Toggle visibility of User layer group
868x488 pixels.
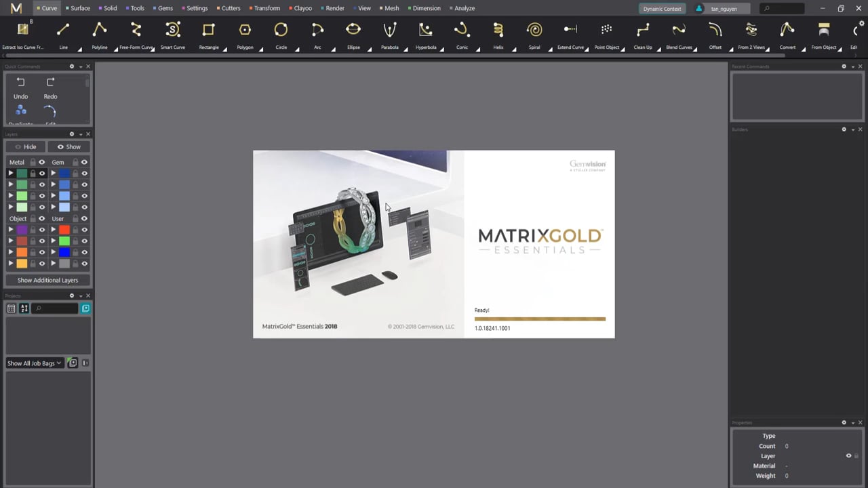(84, 218)
